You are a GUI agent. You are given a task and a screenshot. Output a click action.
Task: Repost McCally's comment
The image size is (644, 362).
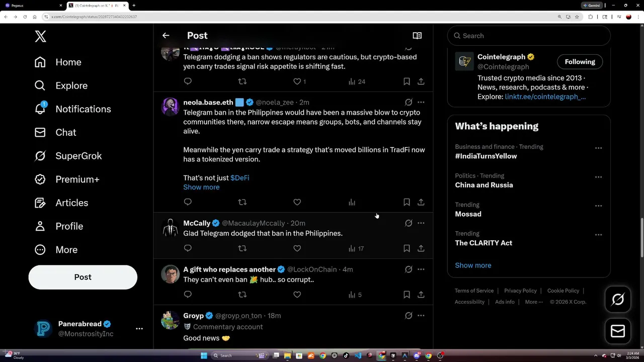pos(242,248)
